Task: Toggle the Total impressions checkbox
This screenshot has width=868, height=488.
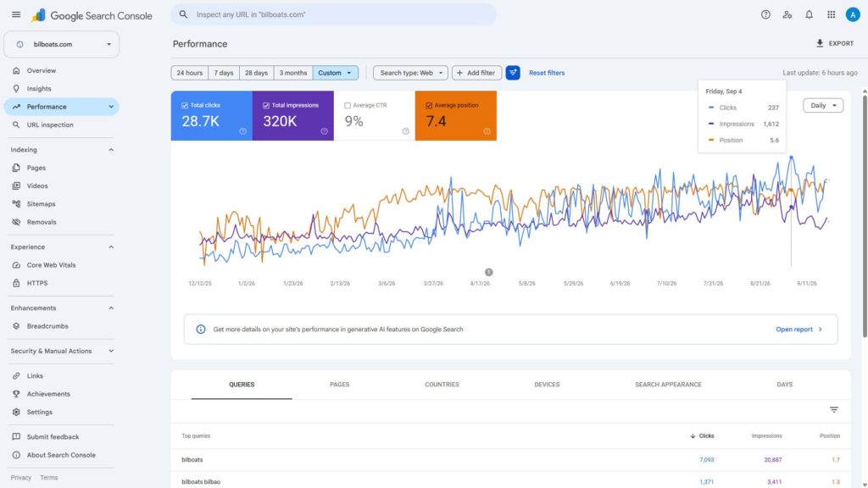Action: click(265, 105)
